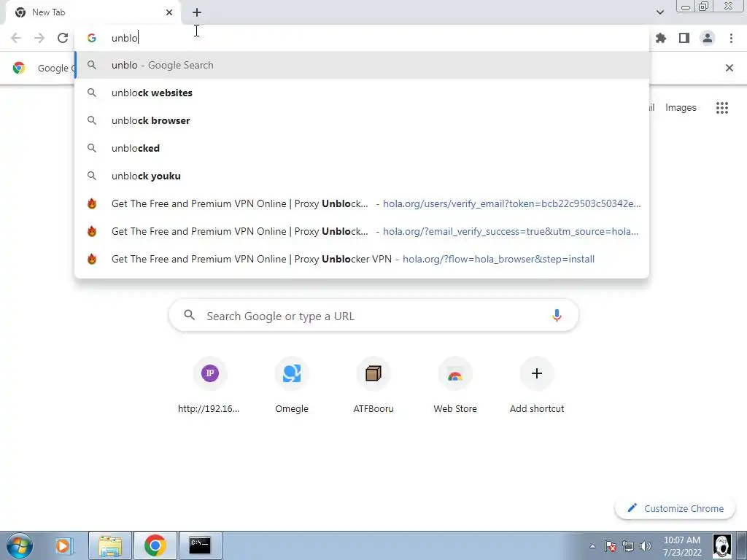Click the face icon in the system tray
The image size is (747, 560).
(x=721, y=545)
